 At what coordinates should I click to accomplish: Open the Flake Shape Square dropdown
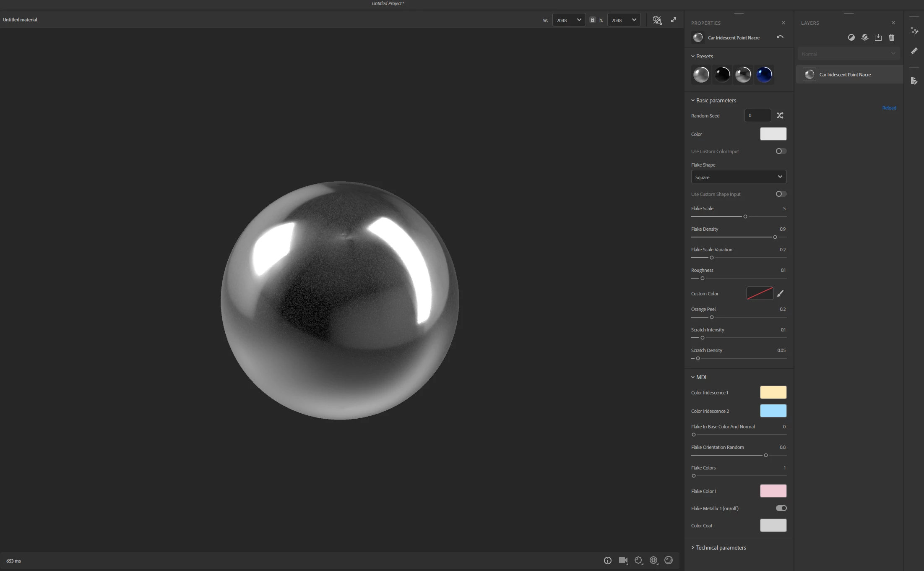point(738,177)
